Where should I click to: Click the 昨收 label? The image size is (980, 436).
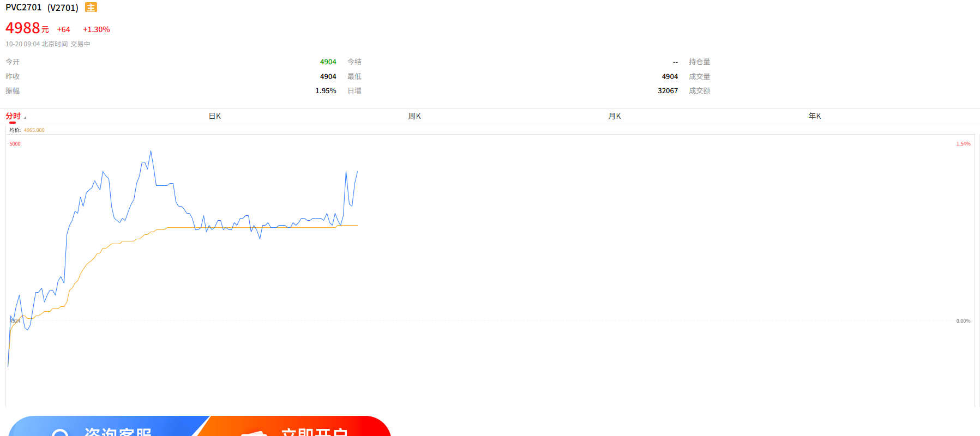13,77
